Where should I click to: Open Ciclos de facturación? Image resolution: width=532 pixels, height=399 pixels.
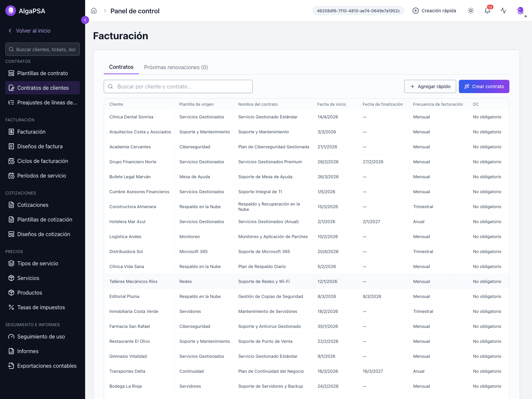tap(43, 161)
